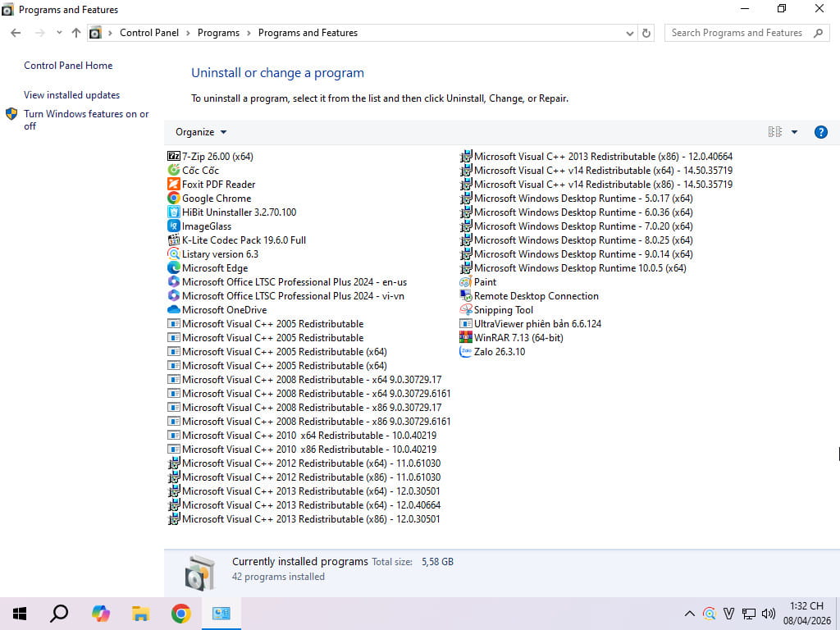Image resolution: width=840 pixels, height=630 pixels.
Task: Select Microsoft Visual C++ 2010 x64 Redistributable
Action: coord(302,435)
